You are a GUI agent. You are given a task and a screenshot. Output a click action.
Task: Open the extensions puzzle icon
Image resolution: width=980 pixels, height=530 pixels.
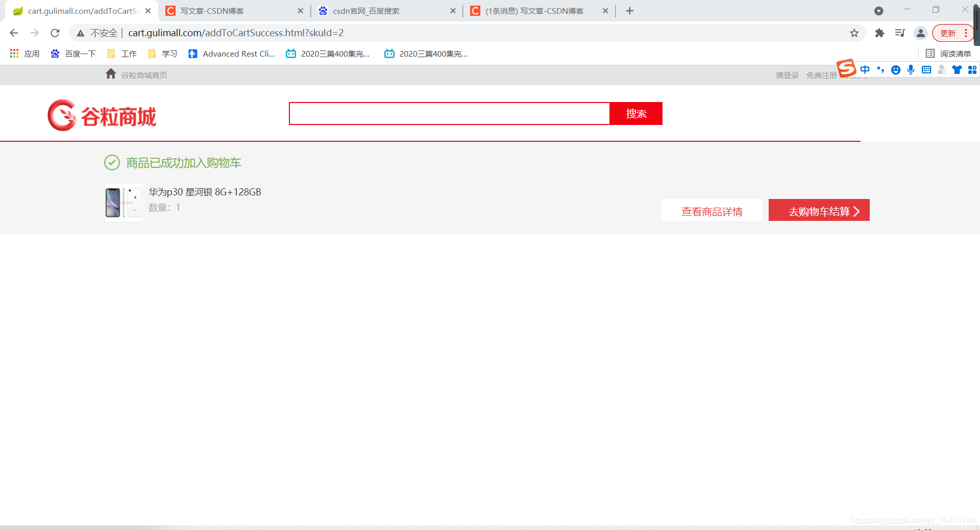point(879,33)
